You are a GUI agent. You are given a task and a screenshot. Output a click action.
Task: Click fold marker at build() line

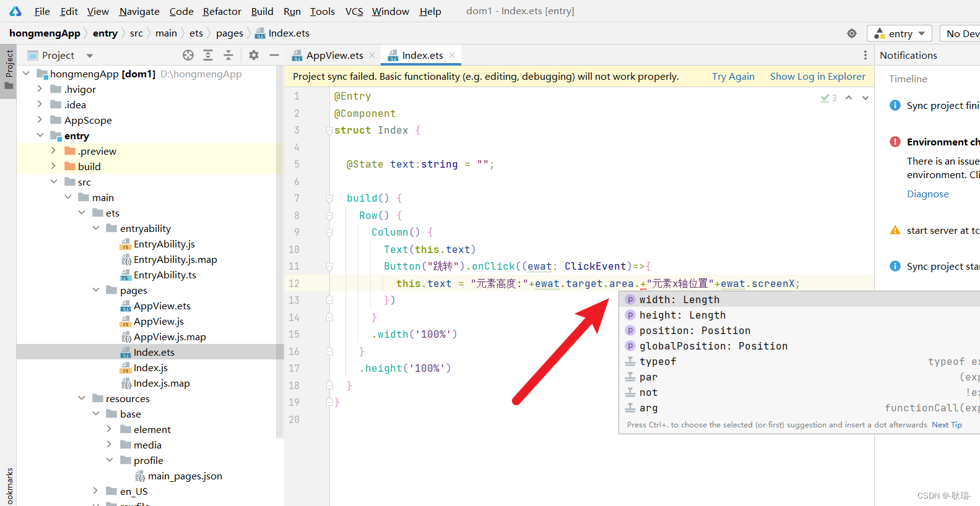(329, 199)
